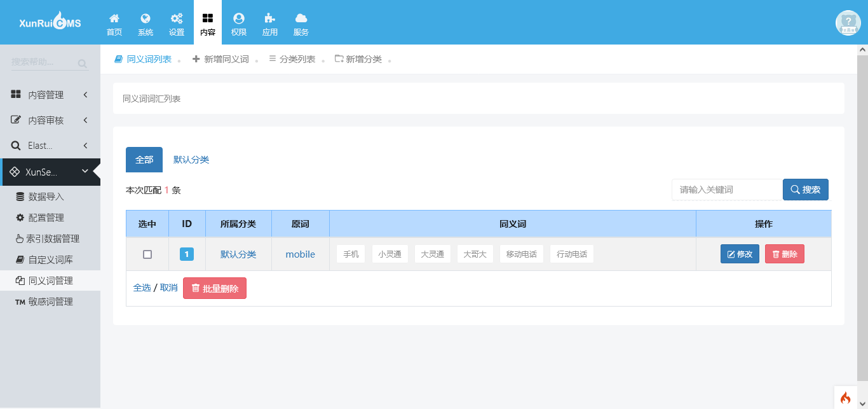
Task: Click the mobile original word link
Action: (x=301, y=254)
